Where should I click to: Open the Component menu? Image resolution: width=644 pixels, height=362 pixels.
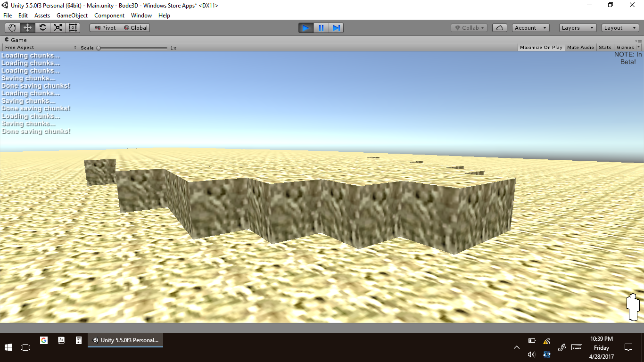[109, 16]
